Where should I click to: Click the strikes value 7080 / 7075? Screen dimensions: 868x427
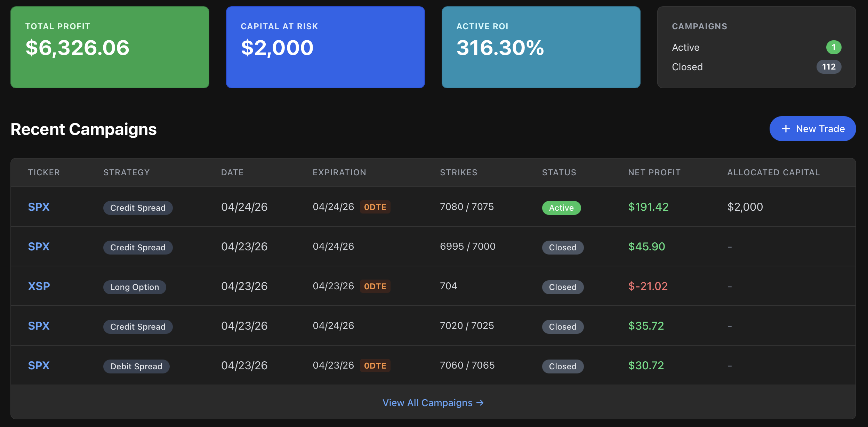point(467,207)
